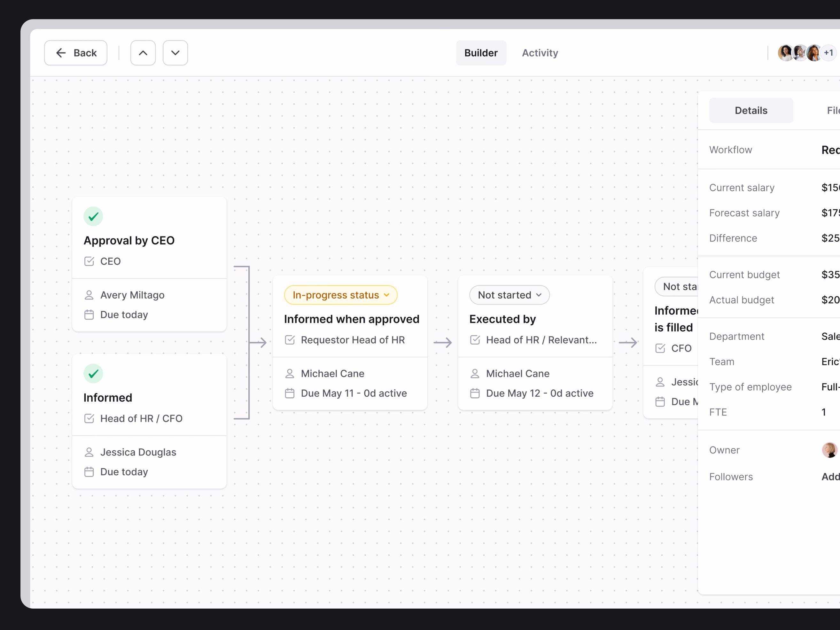
Task: Switch to the Activity tab
Action: tap(540, 53)
